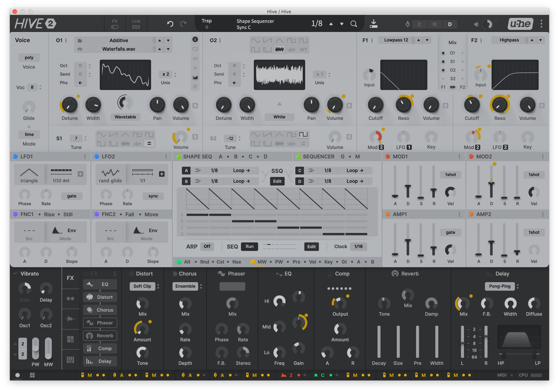The width and height of the screenshot is (559, 392).
Task: Toggle ARP Off switch
Action: pos(207,246)
